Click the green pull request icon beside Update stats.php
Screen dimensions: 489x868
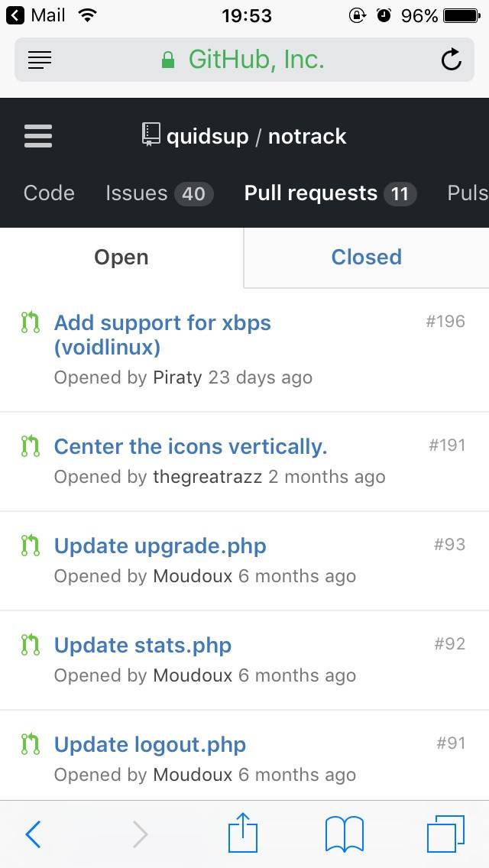click(29, 645)
